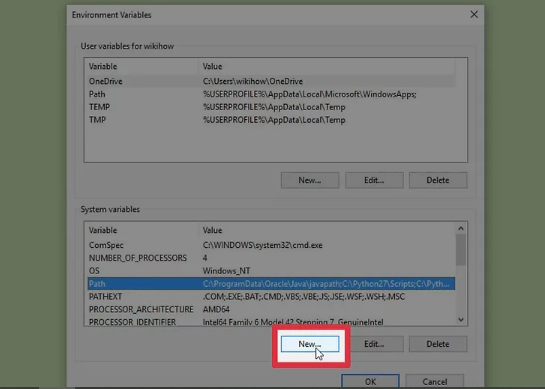Click the .COM;.EXE;.BAT value cell
The width and height of the screenshot is (545, 389).
click(304, 297)
